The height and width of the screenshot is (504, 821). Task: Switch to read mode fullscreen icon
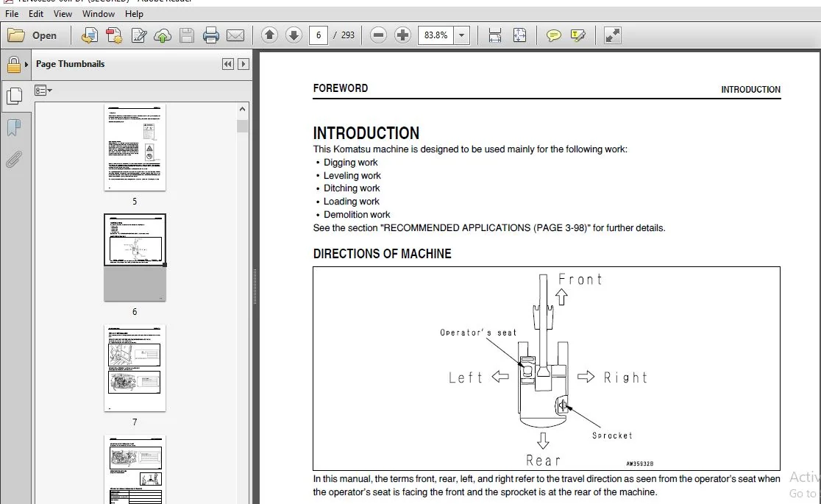point(613,35)
